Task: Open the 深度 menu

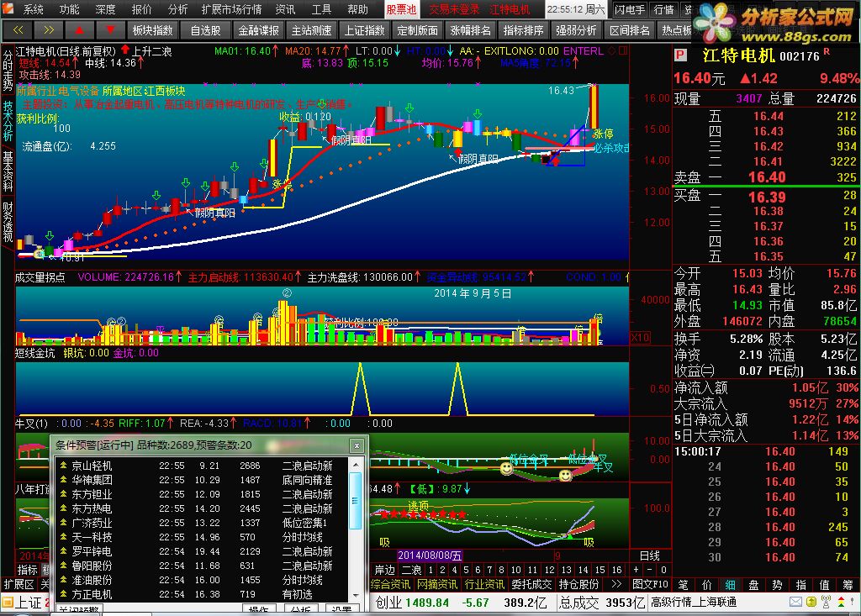Action: [105, 9]
